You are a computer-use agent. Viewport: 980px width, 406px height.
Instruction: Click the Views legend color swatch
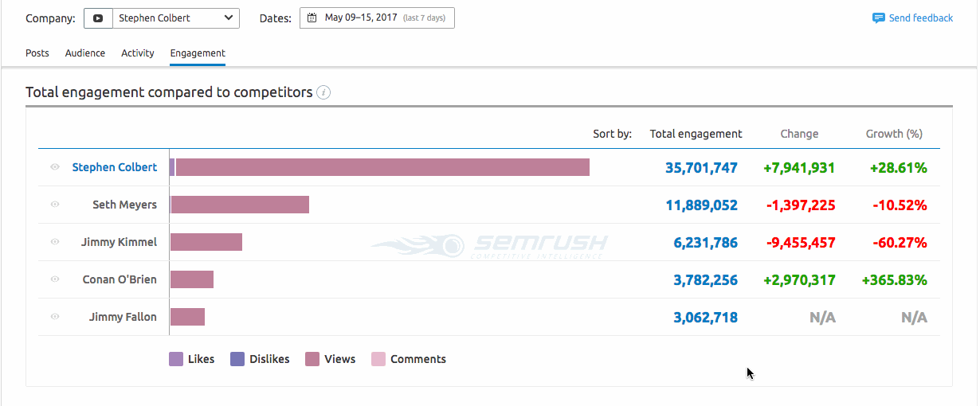click(312, 359)
